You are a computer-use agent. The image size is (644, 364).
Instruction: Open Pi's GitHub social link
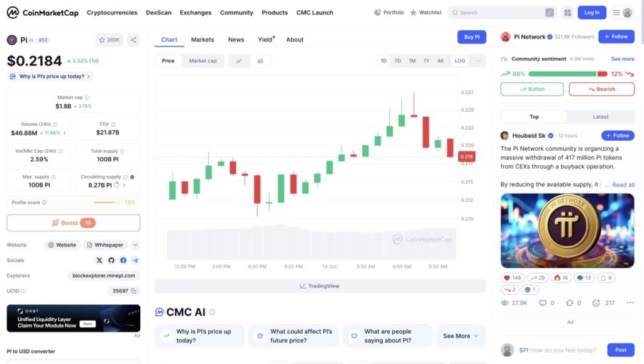coord(111,260)
